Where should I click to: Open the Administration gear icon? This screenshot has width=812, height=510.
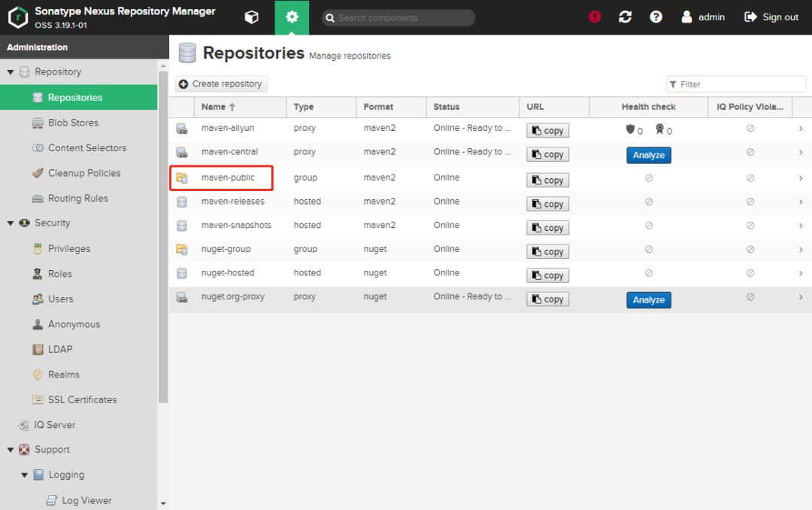[x=292, y=17]
